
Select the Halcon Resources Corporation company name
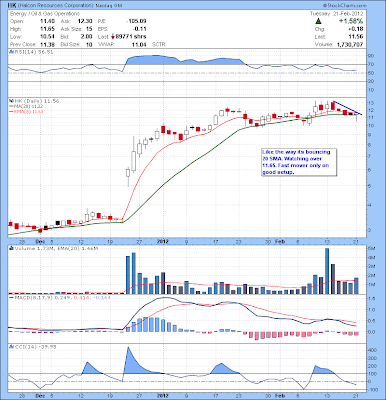pyautogui.click(x=55, y=6)
